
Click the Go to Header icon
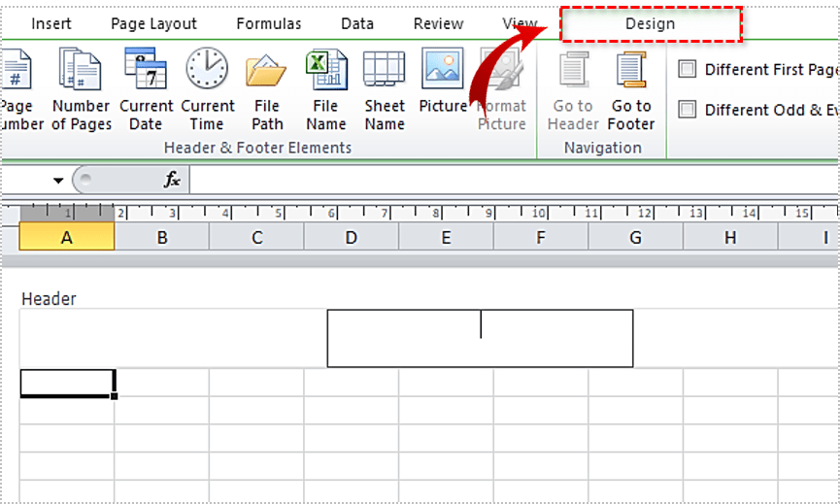pos(573,89)
